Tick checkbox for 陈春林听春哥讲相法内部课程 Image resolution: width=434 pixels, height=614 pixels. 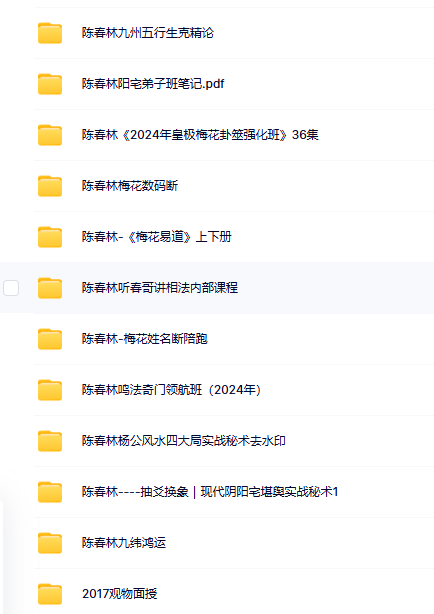pos(11,288)
